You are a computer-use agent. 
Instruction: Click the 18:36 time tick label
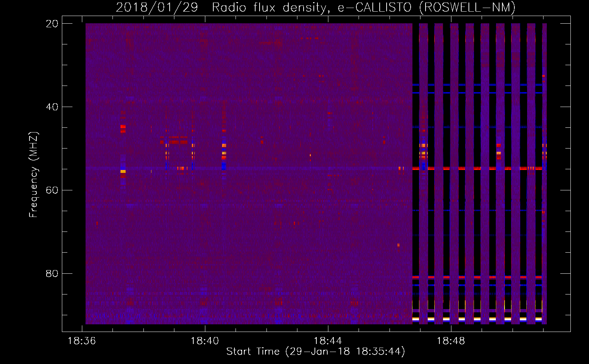pyautogui.click(x=82, y=341)
